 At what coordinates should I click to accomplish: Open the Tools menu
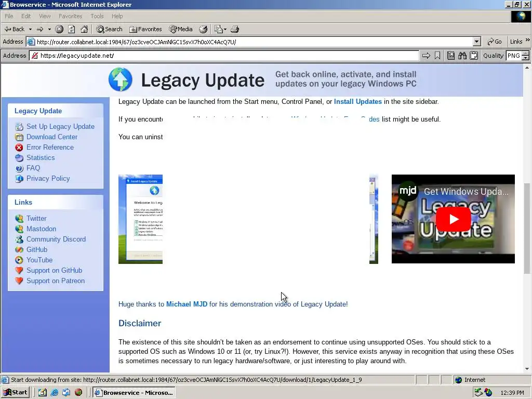97,16
